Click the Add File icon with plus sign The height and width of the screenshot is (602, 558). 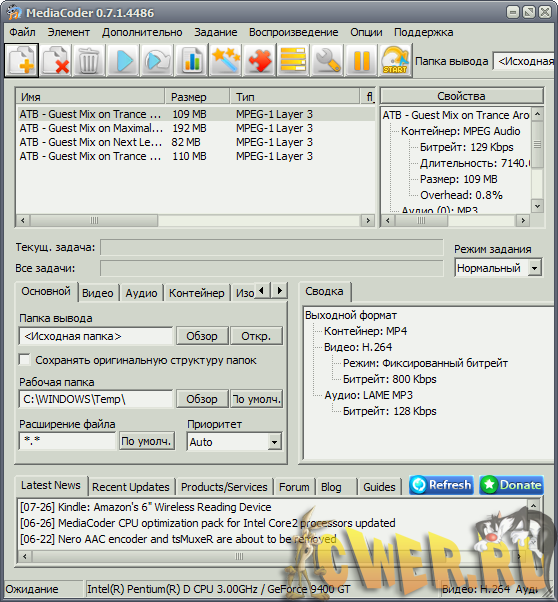tap(22, 60)
